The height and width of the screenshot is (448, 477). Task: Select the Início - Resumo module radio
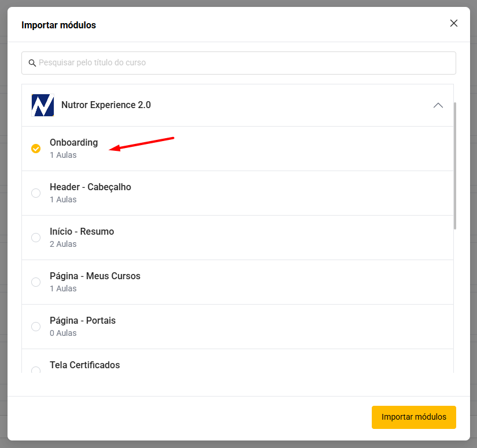(x=36, y=238)
